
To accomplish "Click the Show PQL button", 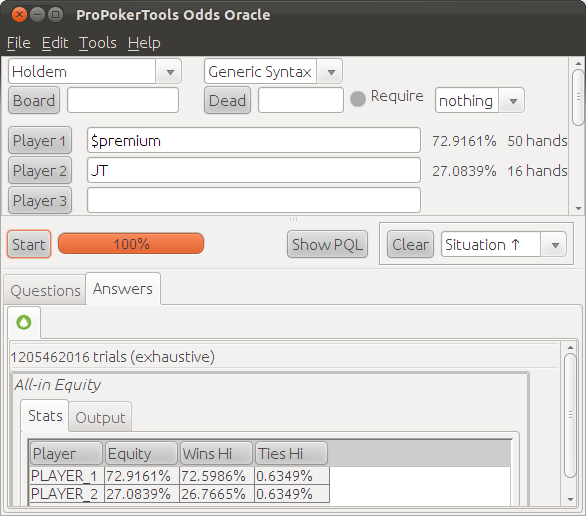I will pyautogui.click(x=327, y=244).
